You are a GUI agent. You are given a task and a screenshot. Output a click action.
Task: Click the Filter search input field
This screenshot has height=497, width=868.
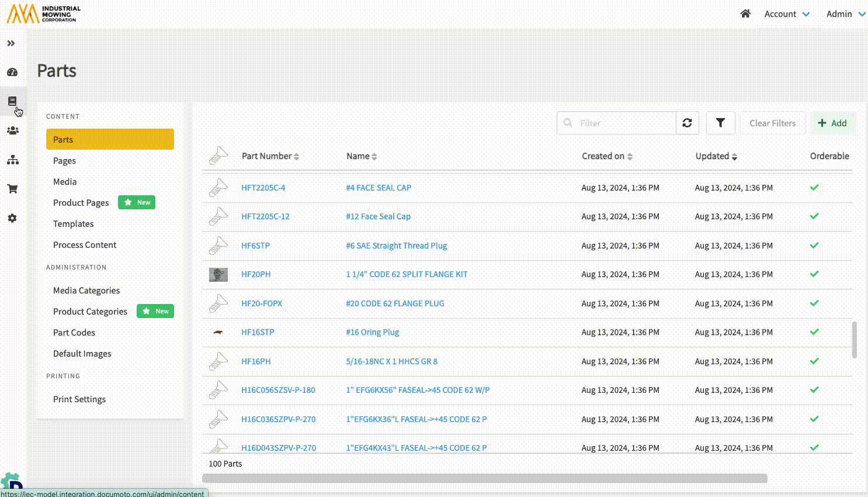(x=624, y=123)
